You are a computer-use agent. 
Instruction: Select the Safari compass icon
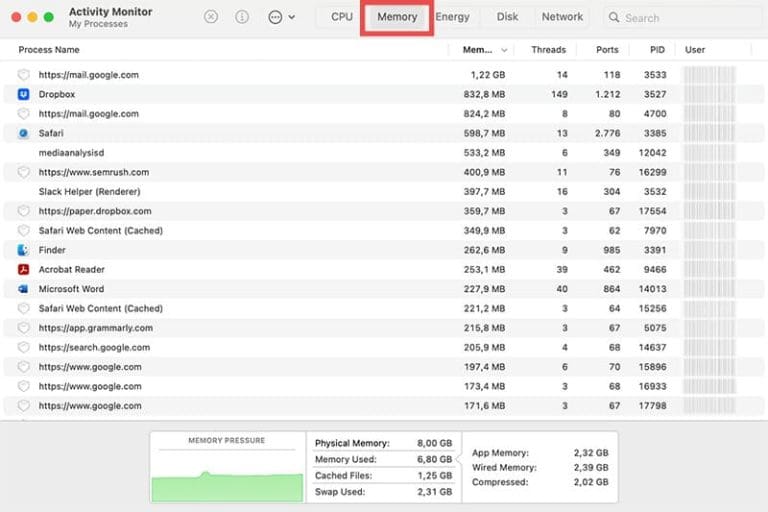coord(24,133)
